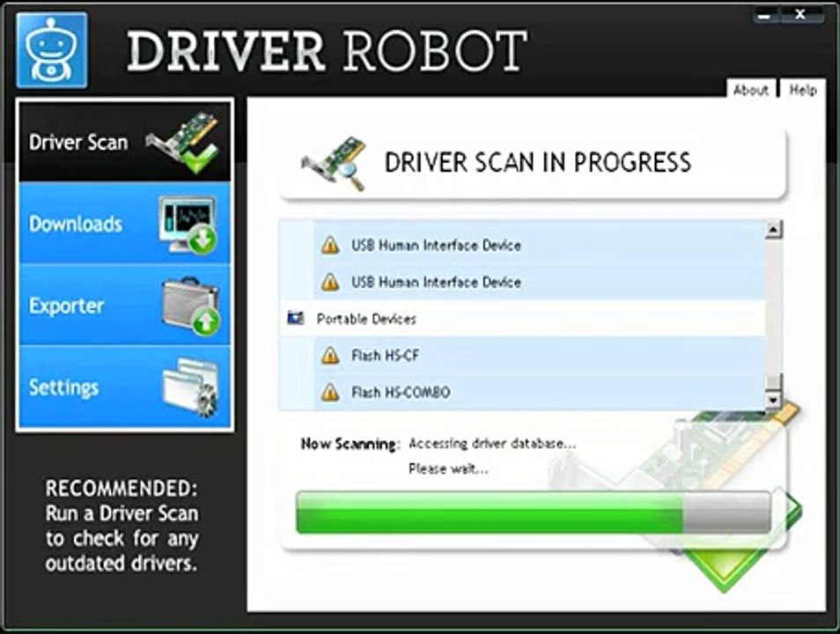
Task: Click warning icon of second USB Human Interface Device
Action: coord(330,282)
